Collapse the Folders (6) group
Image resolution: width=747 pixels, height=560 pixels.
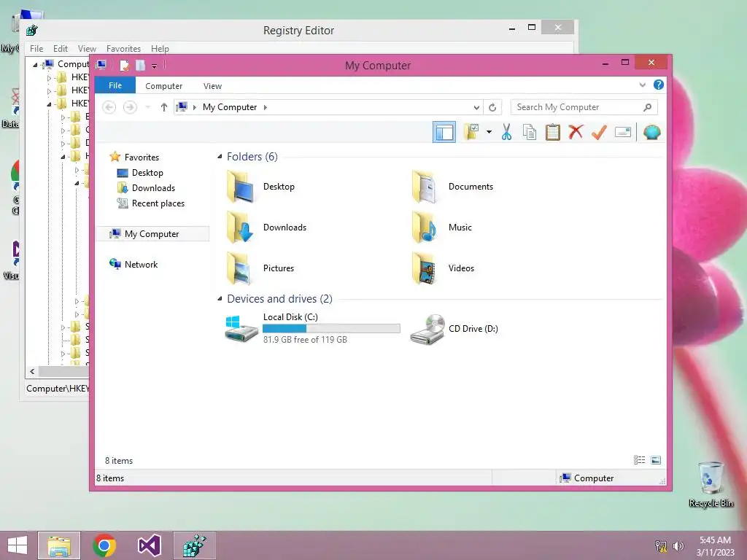[x=220, y=157]
